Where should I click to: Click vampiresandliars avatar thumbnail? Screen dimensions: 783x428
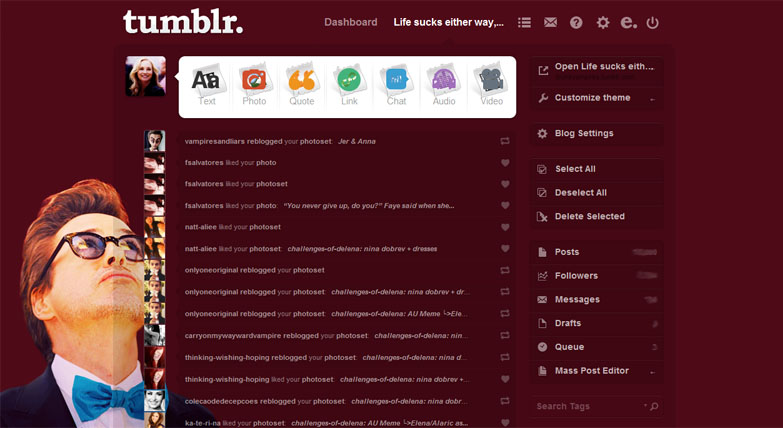pos(154,141)
